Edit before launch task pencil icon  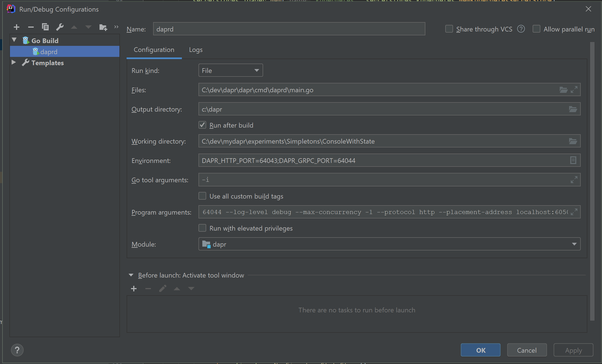click(x=163, y=289)
